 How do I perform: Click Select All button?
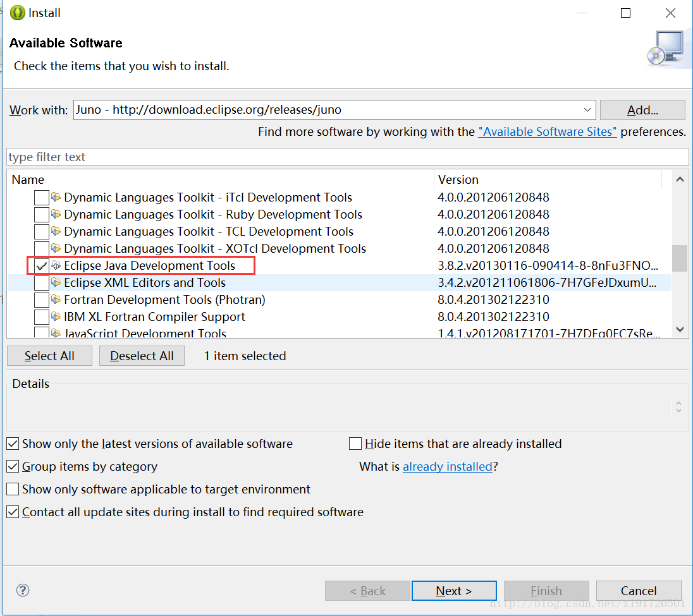pos(49,356)
